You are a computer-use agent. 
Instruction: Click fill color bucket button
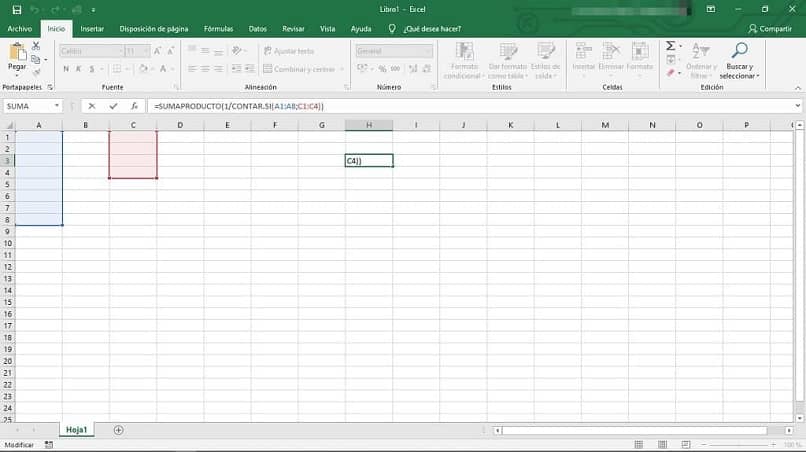(x=143, y=68)
